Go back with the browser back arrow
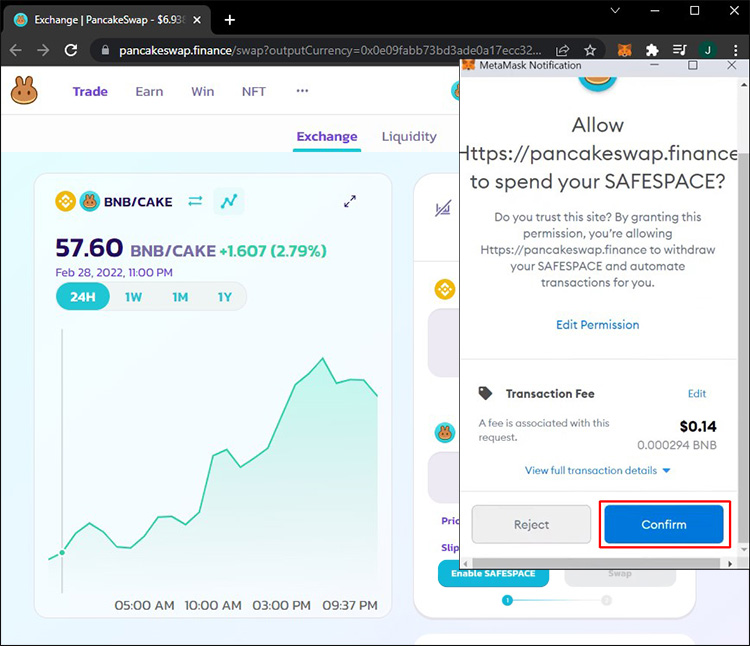Viewport: 750px width, 646px height. (x=16, y=50)
